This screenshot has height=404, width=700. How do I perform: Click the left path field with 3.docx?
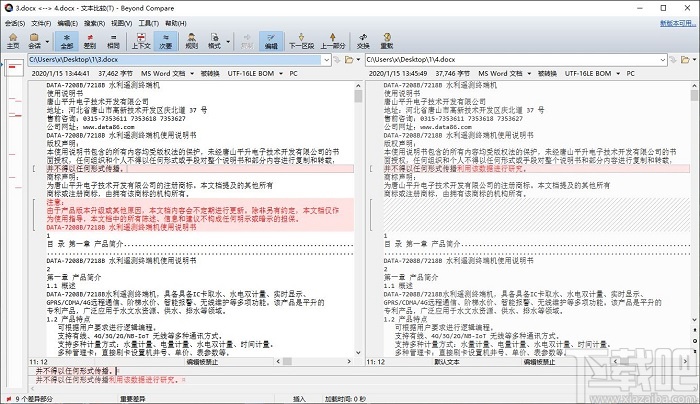pos(175,59)
